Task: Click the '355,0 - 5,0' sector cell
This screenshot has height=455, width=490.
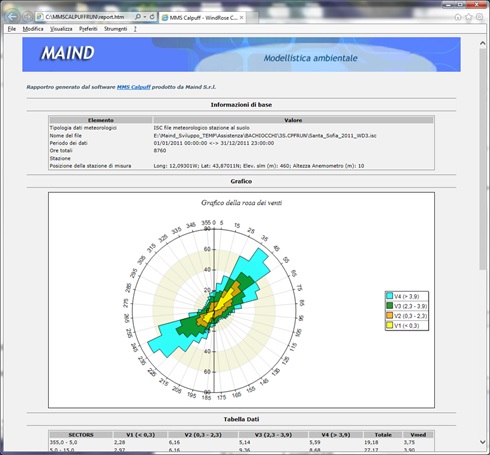Action: [64, 442]
